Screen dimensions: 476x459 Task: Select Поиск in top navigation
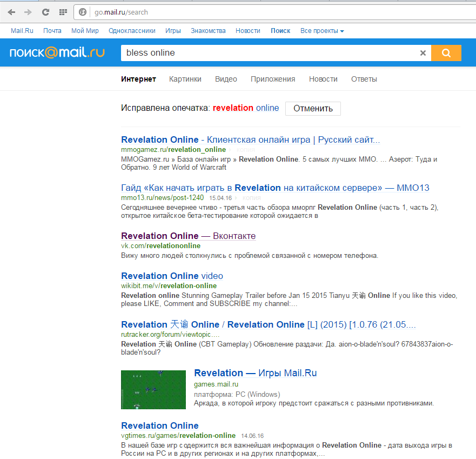[280, 31]
